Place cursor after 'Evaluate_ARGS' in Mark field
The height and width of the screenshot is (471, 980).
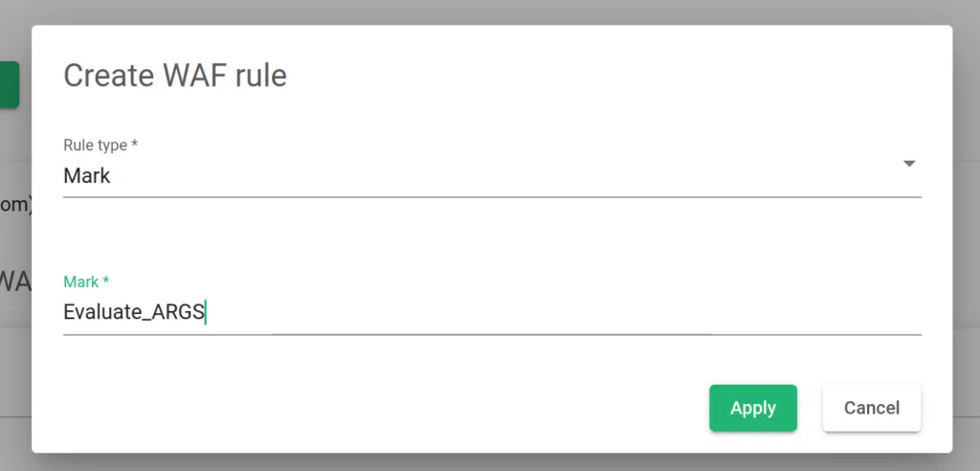point(207,312)
